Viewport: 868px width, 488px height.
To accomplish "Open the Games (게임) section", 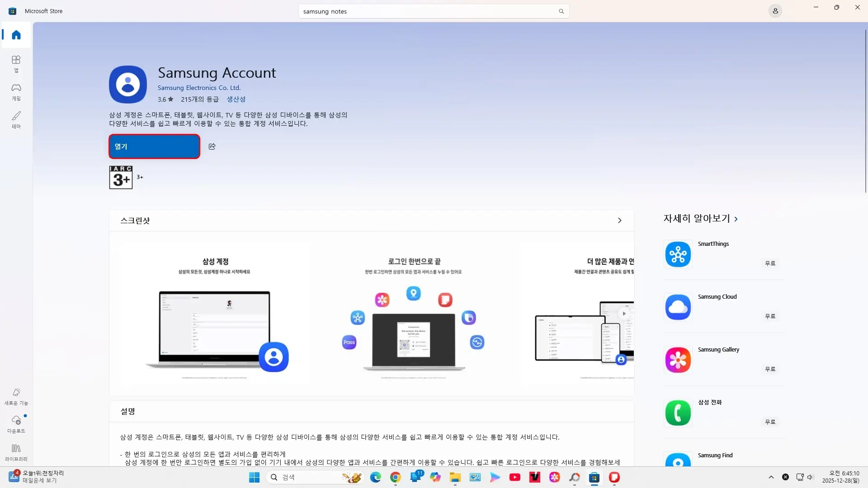I will [16, 91].
